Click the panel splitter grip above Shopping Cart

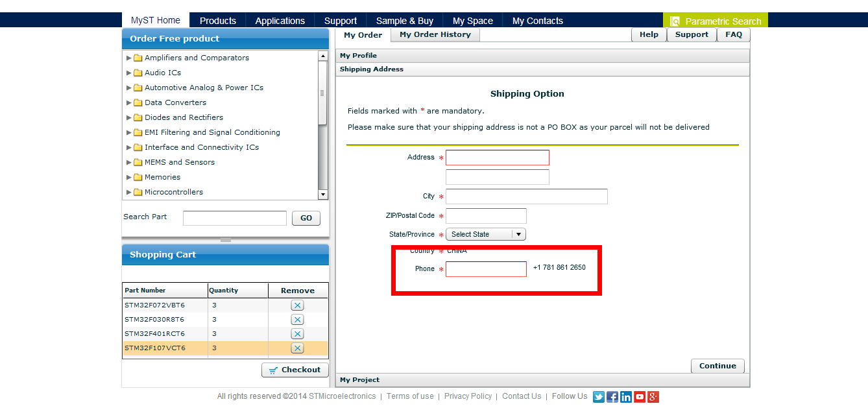coord(226,241)
